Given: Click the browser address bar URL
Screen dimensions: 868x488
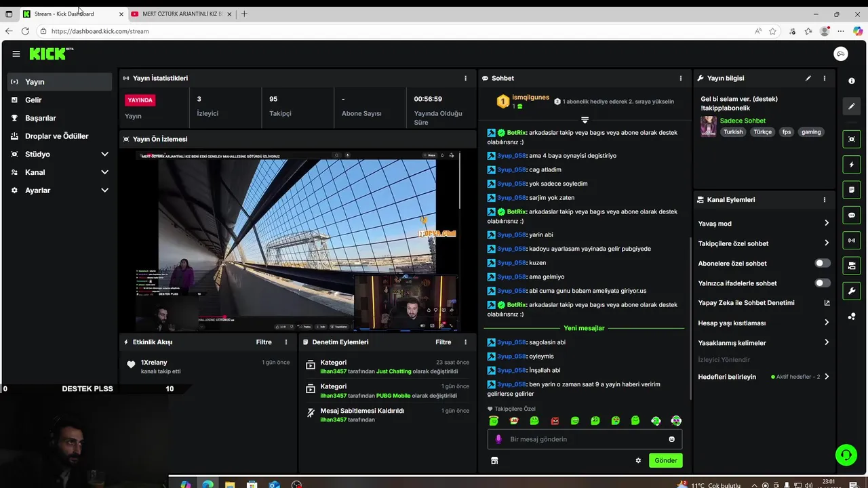Looking at the screenshot, I should pos(100,31).
